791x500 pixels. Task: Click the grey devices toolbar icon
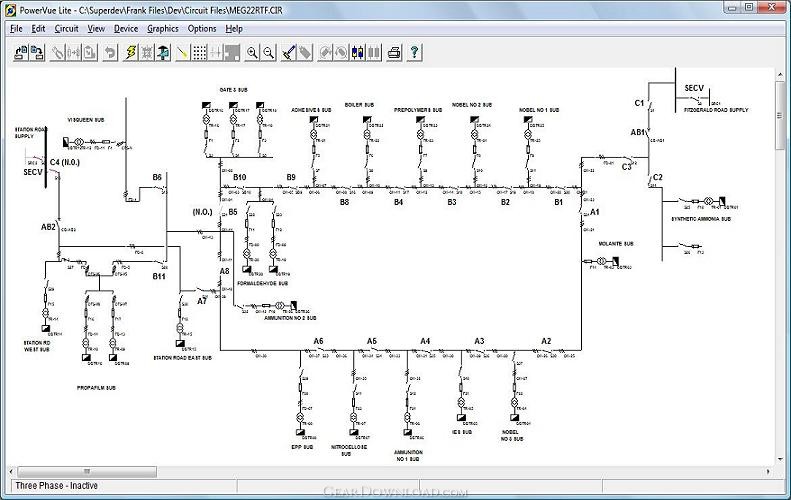(x=374, y=52)
